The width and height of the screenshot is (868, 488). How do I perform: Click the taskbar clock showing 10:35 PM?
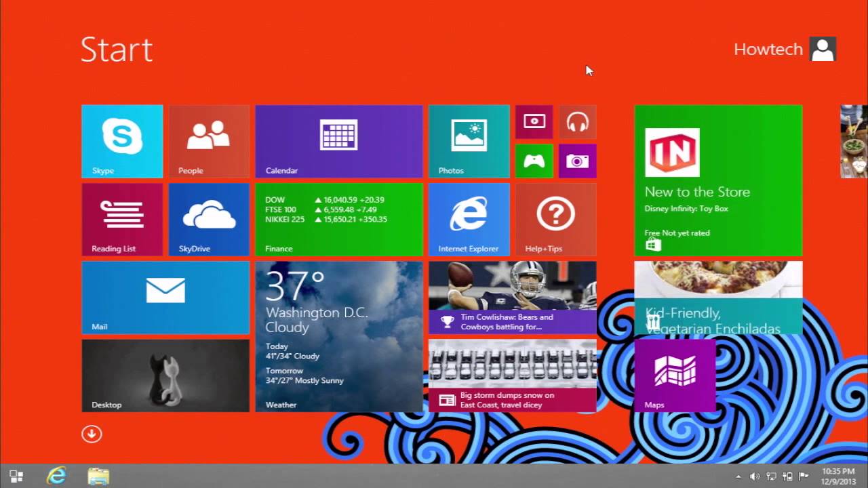(x=838, y=476)
